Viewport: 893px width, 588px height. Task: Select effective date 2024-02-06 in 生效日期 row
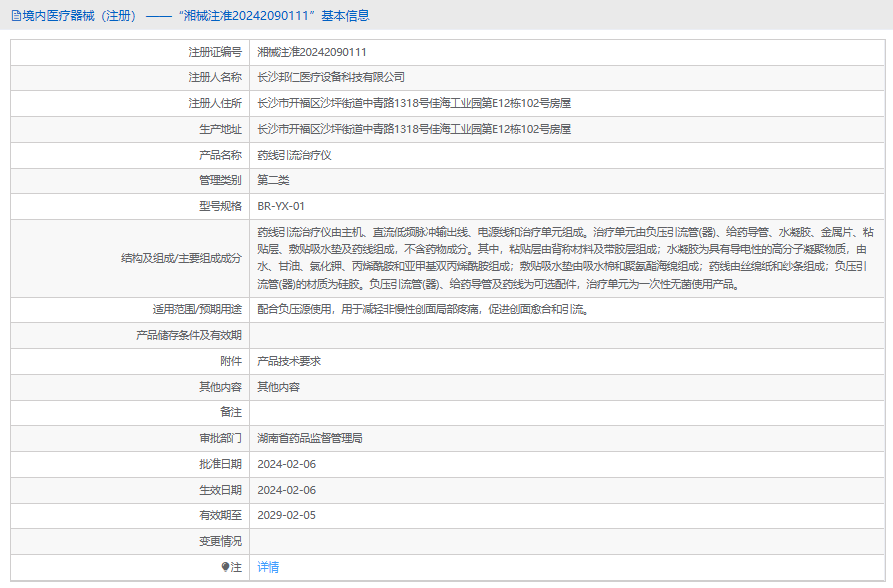286,490
